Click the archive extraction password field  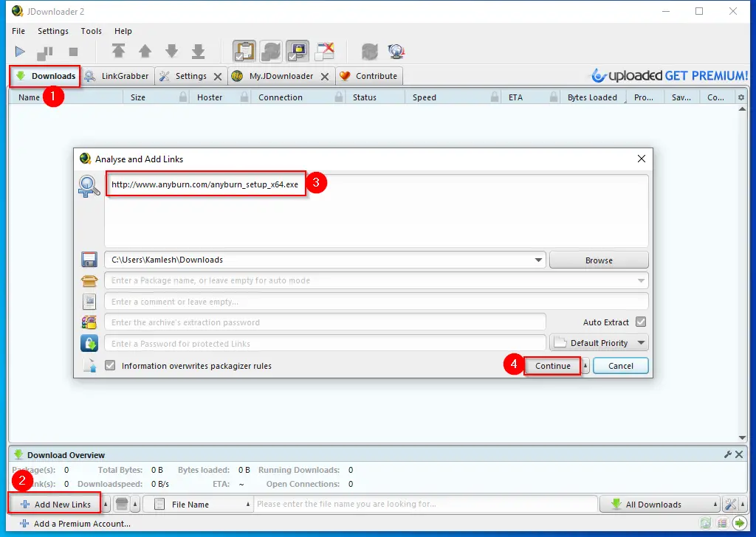pyautogui.click(x=325, y=322)
